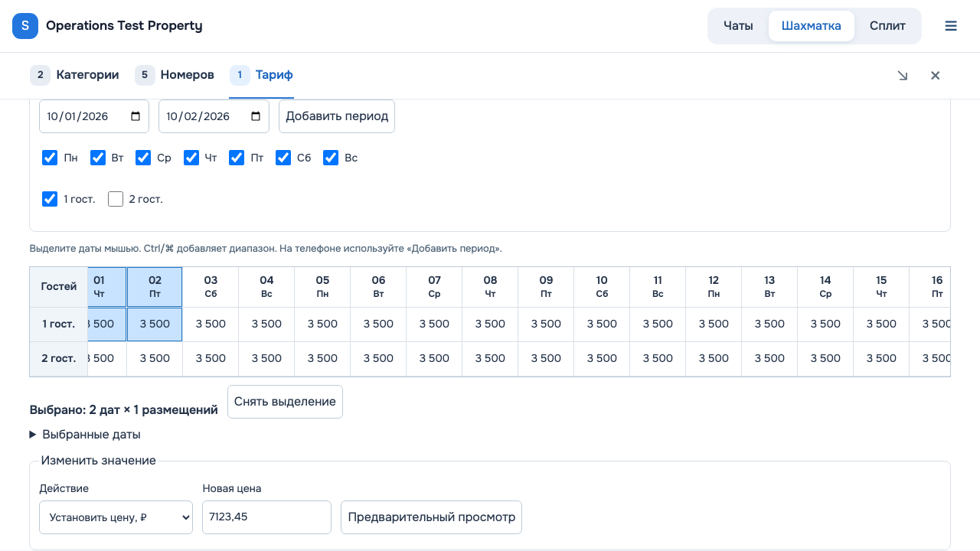
Task: Switch to the Сплит tab
Action: coord(887,26)
